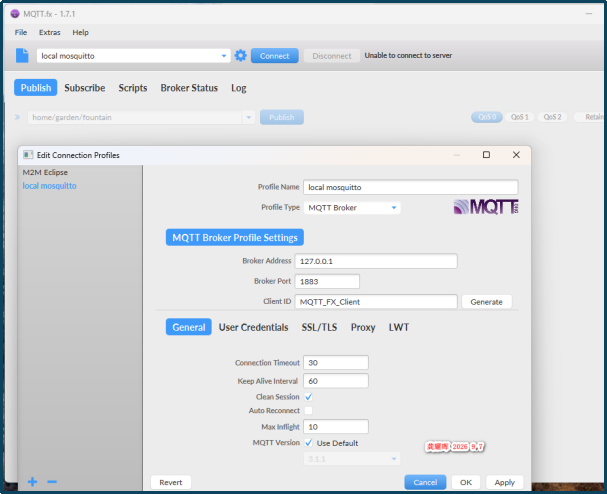Expand publish pane via double-chevron icon
Screen dimensions: 607x494
(x=17, y=117)
